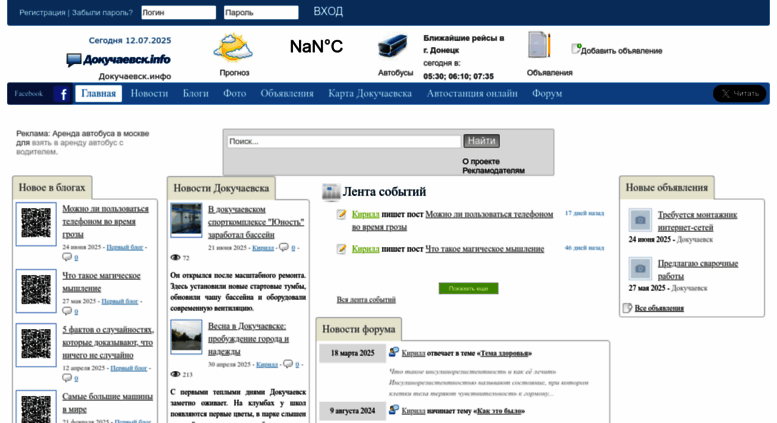This screenshot has height=423, width=777.
Task: Open Автостанция онлайн menu item
Action: pyautogui.click(x=472, y=94)
